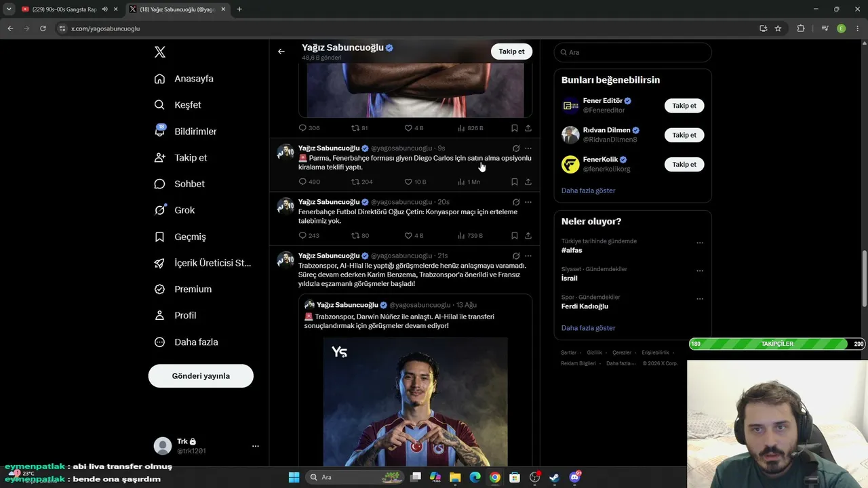Open options for the #alfas trend
Image resolution: width=868 pixels, height=488 pixels.
point(700,243)
